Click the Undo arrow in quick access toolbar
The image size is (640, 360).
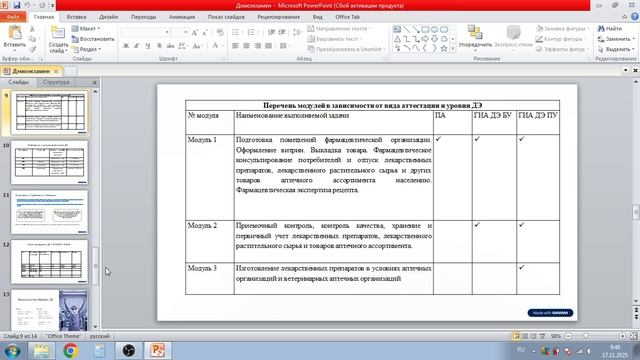pyautogui.click(x=28, y=5)
